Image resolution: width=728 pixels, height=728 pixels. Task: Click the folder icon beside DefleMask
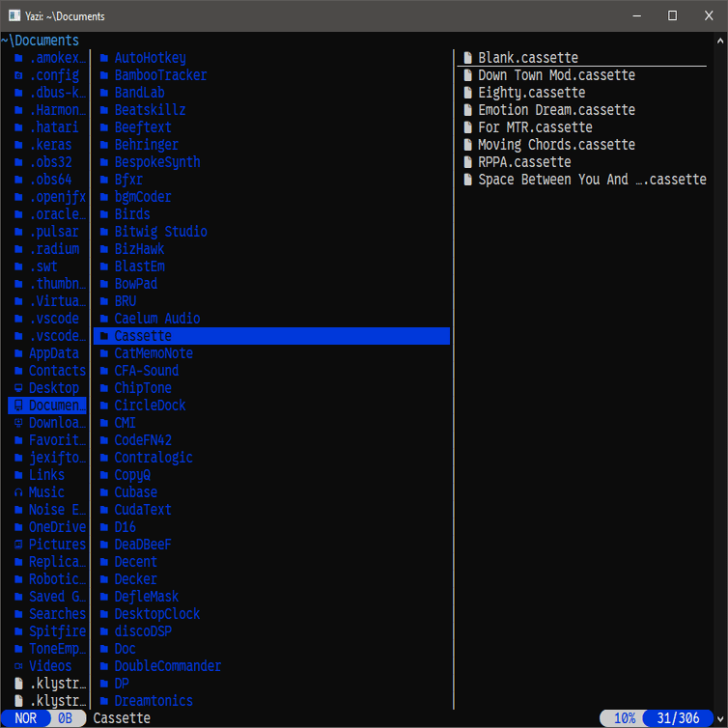coord(104,597)
